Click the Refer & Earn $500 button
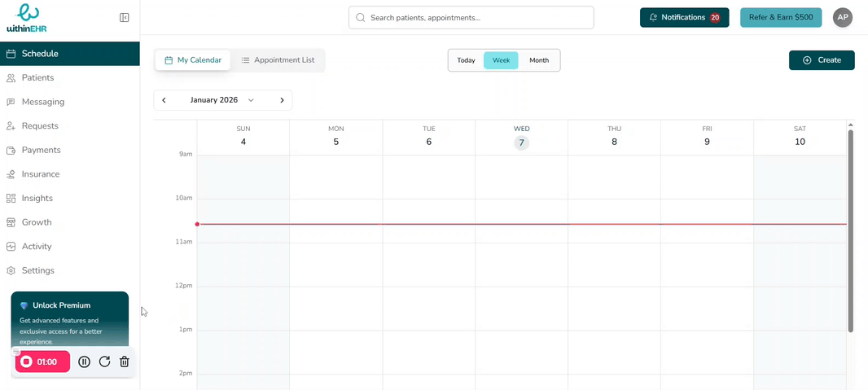Viewport: 868px width, 390px height. pyautogui.click(x=780, y=17)
